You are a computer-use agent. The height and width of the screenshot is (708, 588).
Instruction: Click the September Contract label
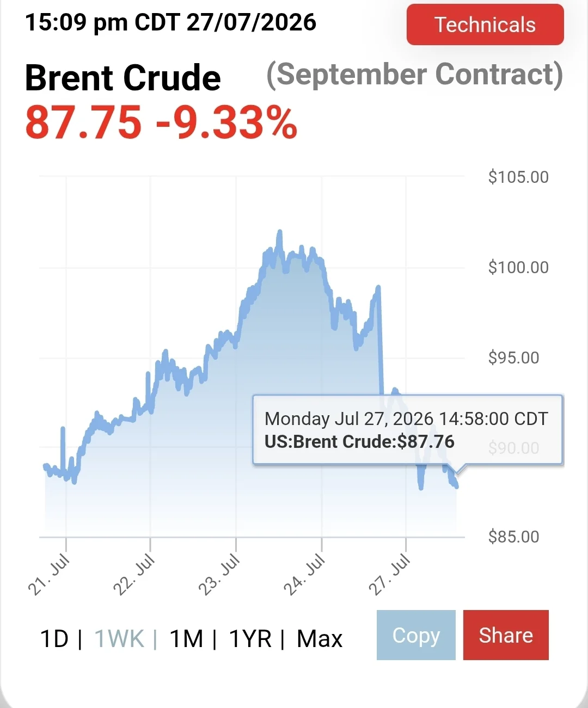click(415, 75)
